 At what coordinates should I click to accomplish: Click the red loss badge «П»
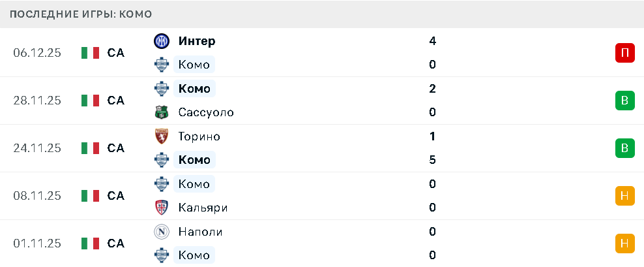coord(624,53)
